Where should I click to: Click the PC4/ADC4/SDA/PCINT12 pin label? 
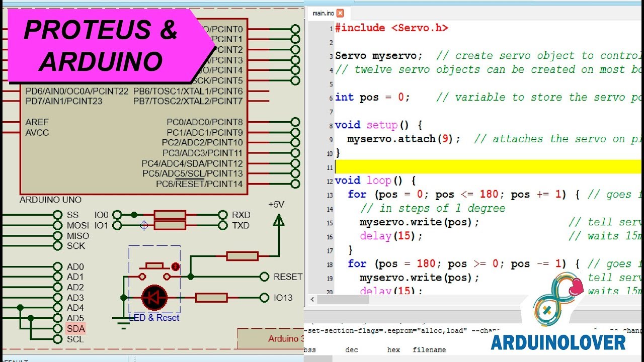(x=192, y=163)
